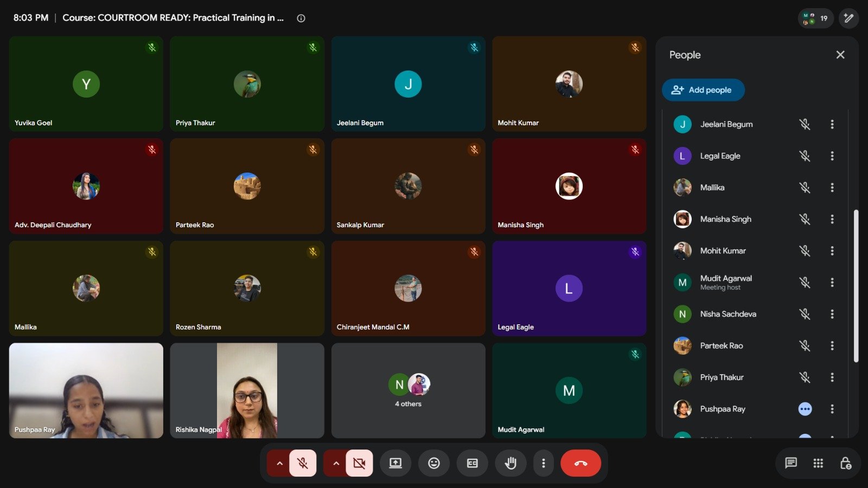Click the Add people button
This screenshot has width=868, height=488.
coord(703,90)
